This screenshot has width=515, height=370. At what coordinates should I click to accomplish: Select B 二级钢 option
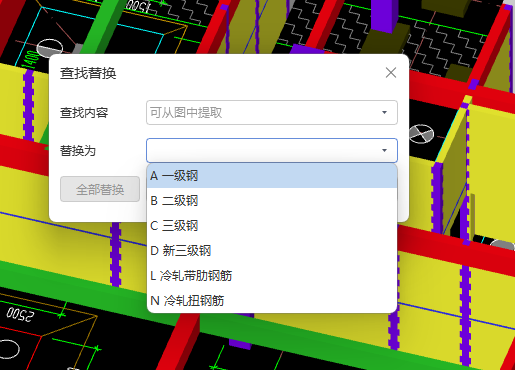[272, 201]
